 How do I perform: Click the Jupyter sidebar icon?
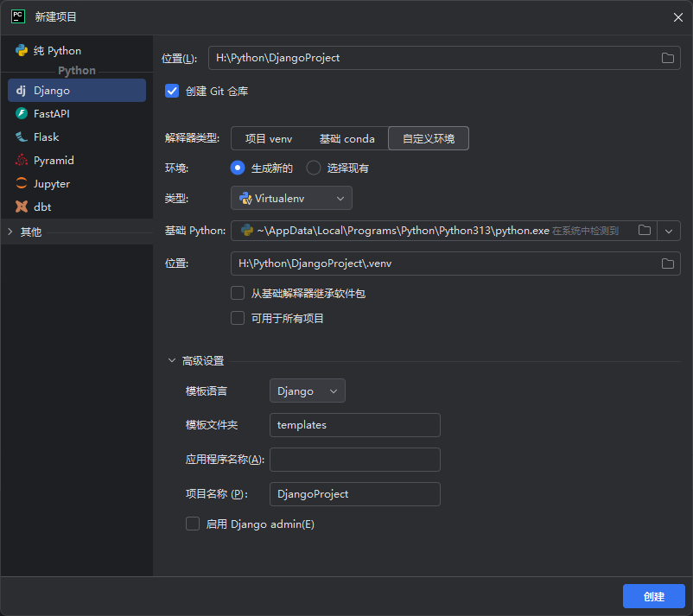pyautogui.click(x=22, y=183)
